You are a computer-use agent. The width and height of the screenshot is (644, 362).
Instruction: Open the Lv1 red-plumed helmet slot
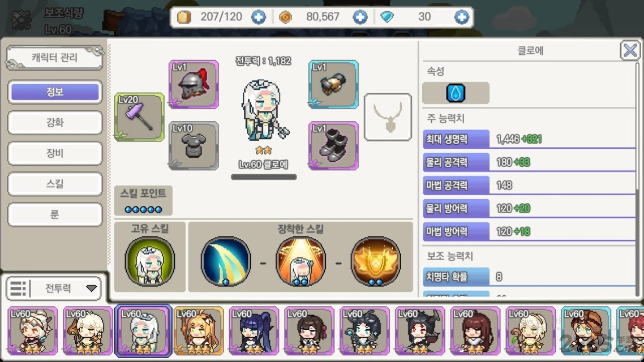(194, 84)
